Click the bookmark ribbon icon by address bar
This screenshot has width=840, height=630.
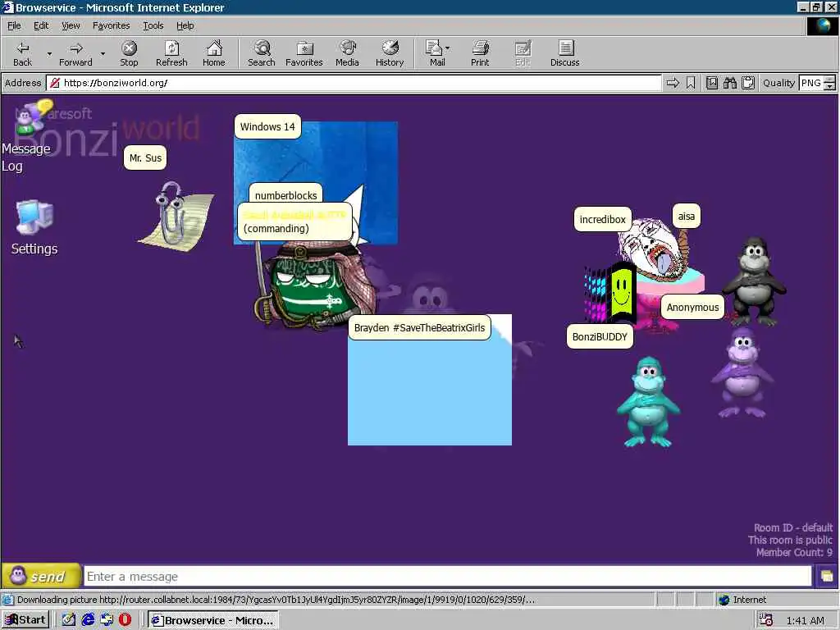tap(691, 83)
